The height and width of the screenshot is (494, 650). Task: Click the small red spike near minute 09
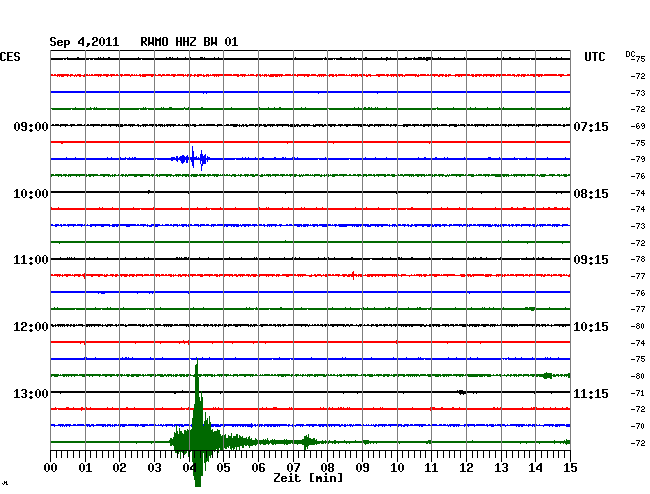[353, 275]
